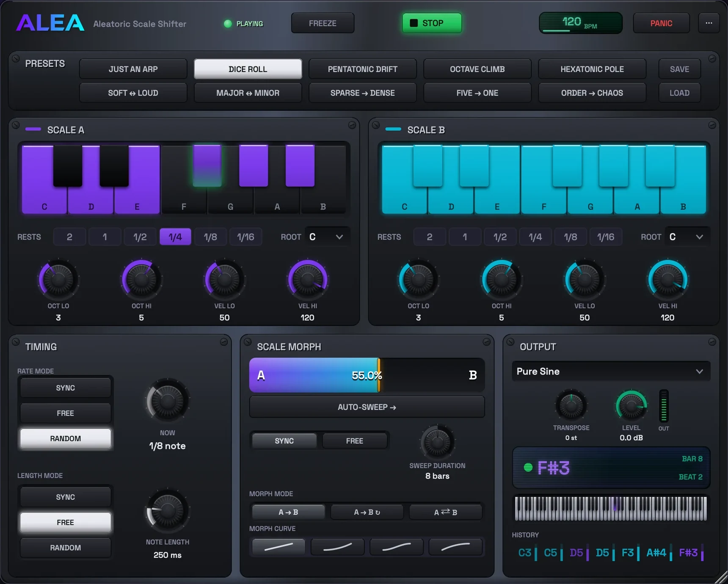
Task: Select the ease-in morph curve icon
Action: pyautogui.click(x=337, y=547)
